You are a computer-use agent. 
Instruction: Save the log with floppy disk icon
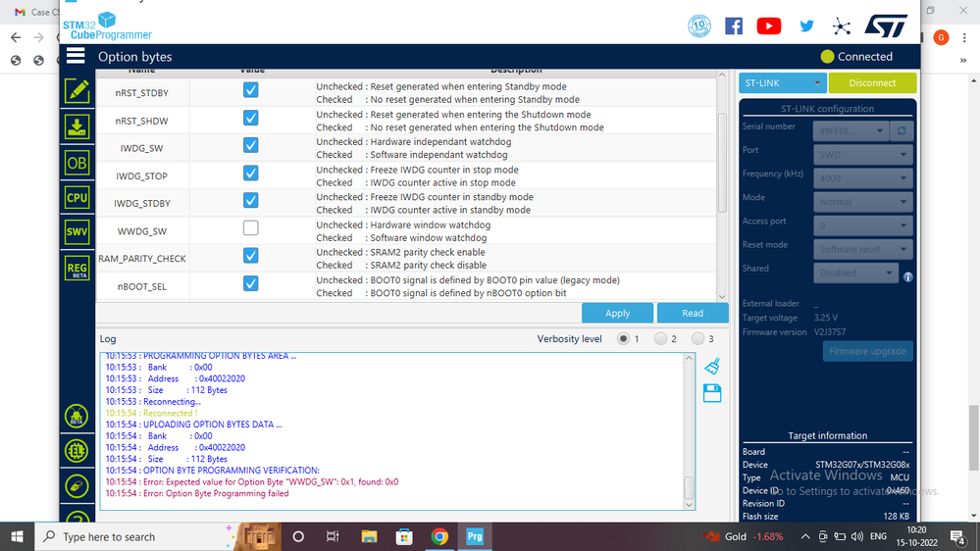tap(712, 393)
